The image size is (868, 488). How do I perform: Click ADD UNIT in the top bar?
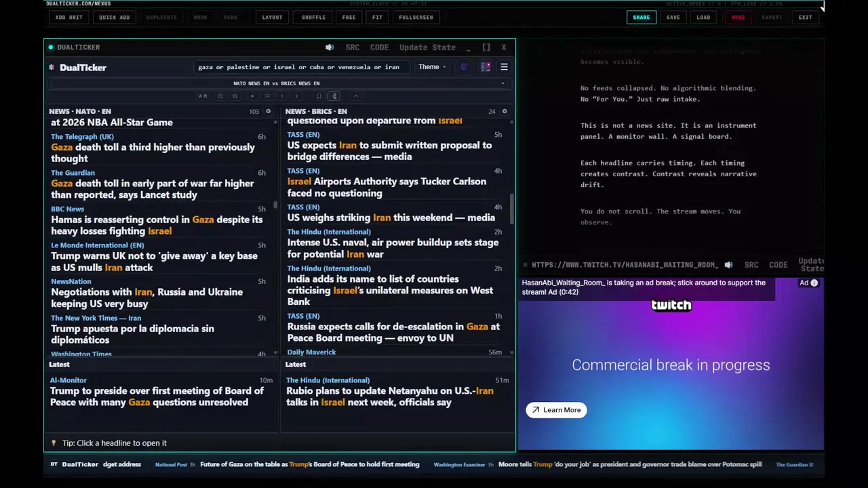(69, 18)
